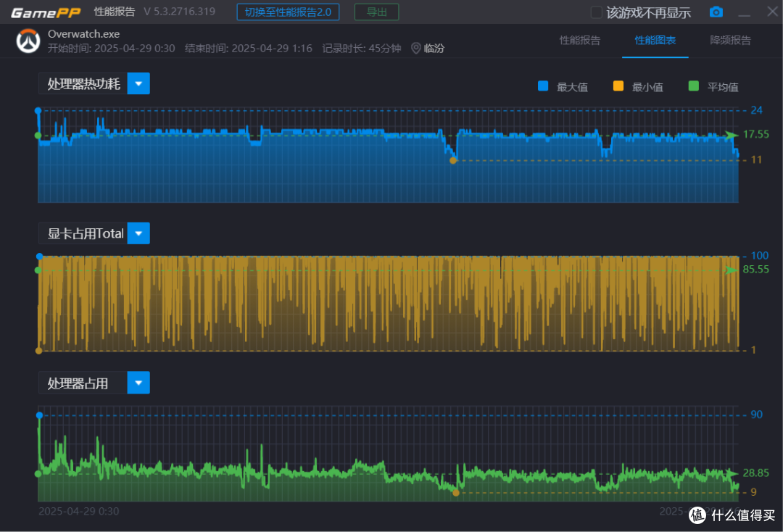
Task: Select the 性能图表 tab
Action: point(655,41)
